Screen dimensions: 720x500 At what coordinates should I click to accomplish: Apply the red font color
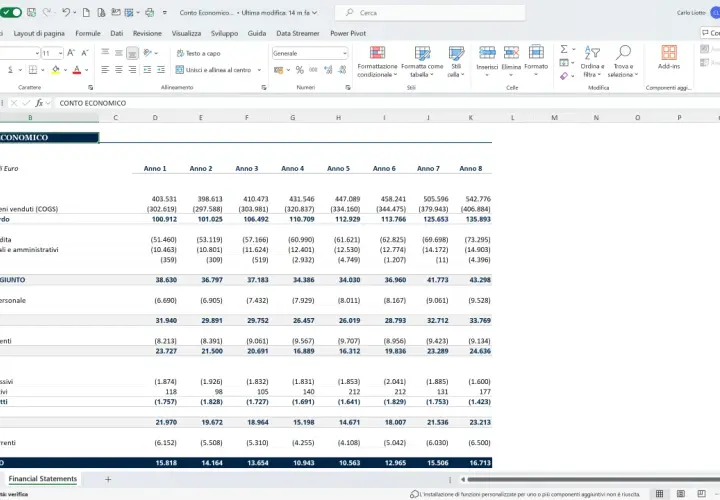[77, 70]
